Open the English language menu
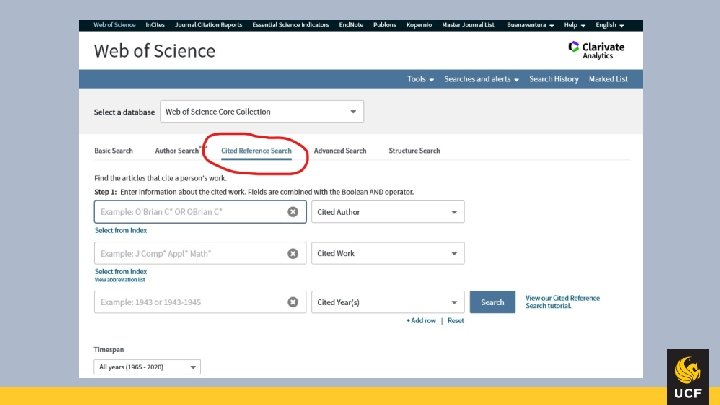This screenshot has height=405, width=720. point(610,25)
